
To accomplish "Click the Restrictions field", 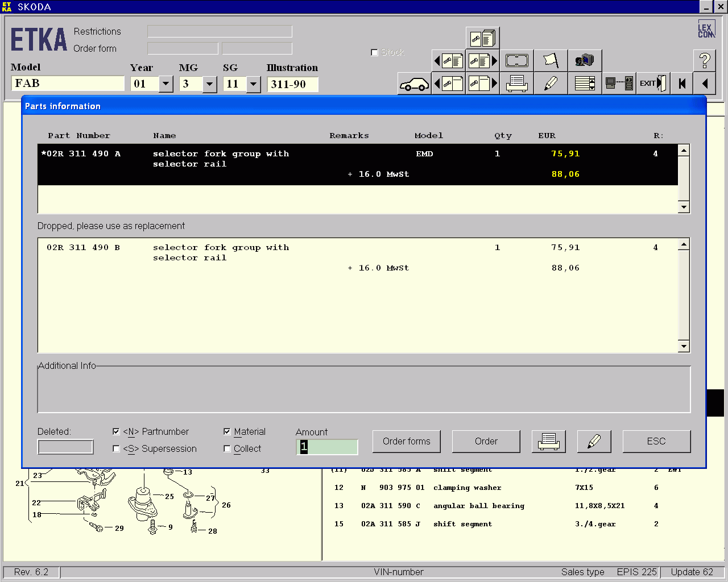I will coord(220,31).
